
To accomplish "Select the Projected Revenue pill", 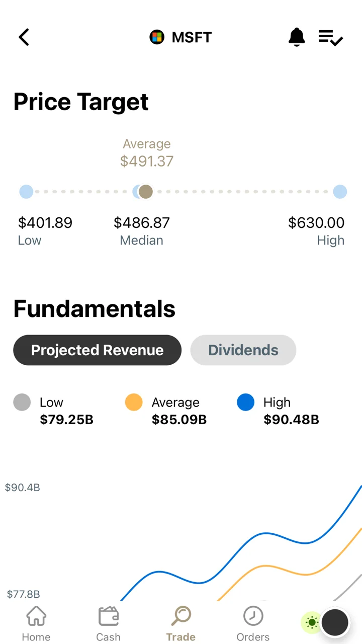I will (97, 350).
